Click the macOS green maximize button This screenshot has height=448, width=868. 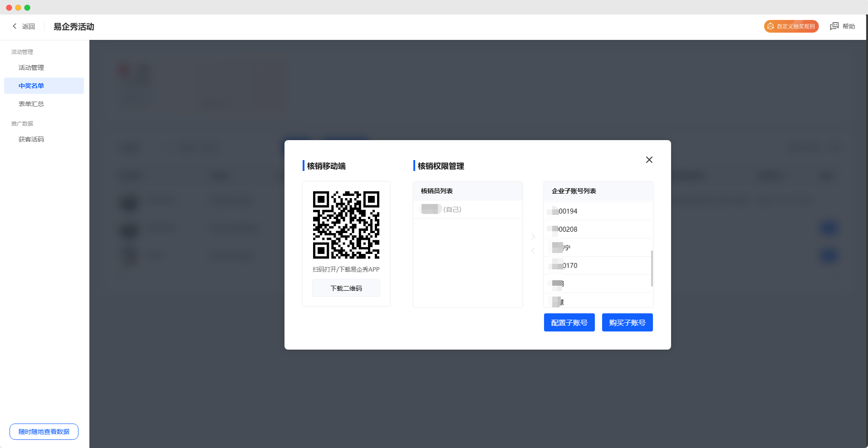coord(27,8)
